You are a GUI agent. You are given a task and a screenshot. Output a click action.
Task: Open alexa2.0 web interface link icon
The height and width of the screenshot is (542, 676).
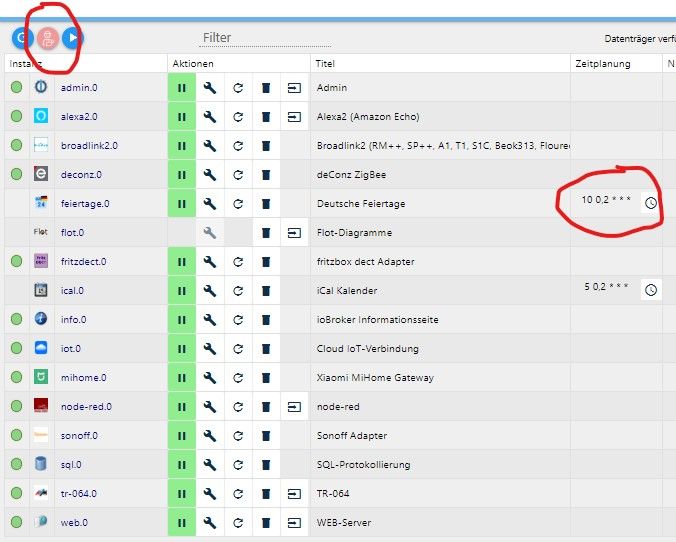[x=294, y=116]
